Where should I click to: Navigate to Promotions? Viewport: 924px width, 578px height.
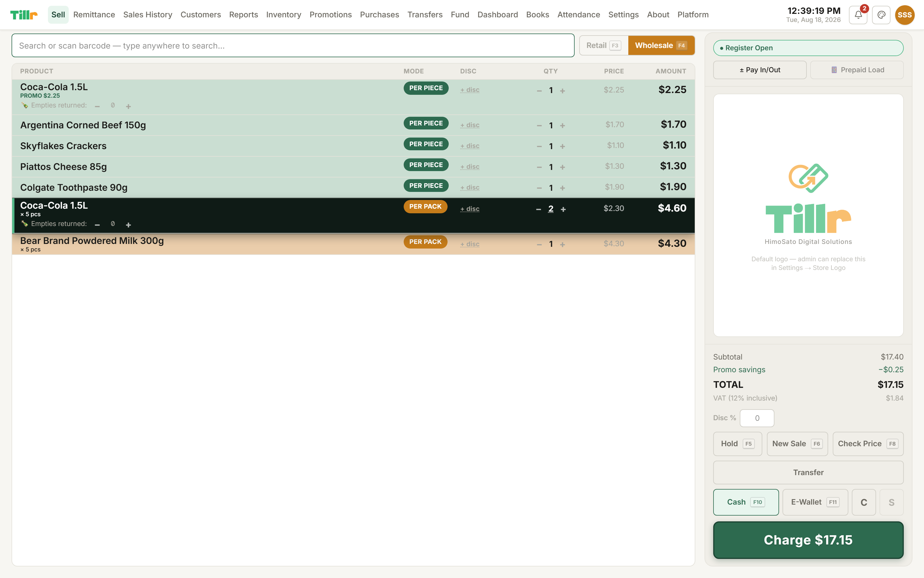[330, 15]
